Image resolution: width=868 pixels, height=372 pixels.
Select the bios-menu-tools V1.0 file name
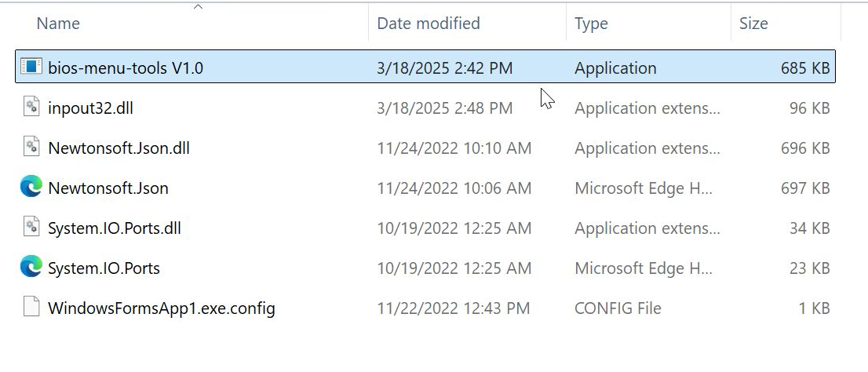pos(126,68)
